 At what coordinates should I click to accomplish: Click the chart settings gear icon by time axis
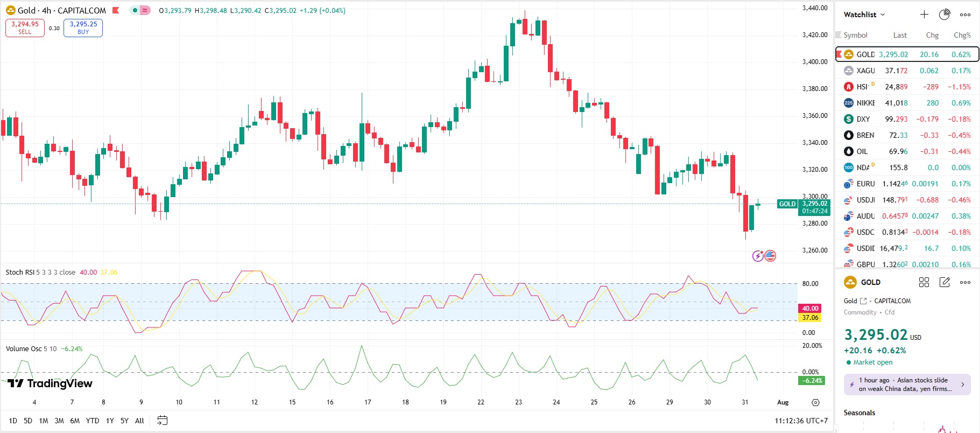coord(815,402)
